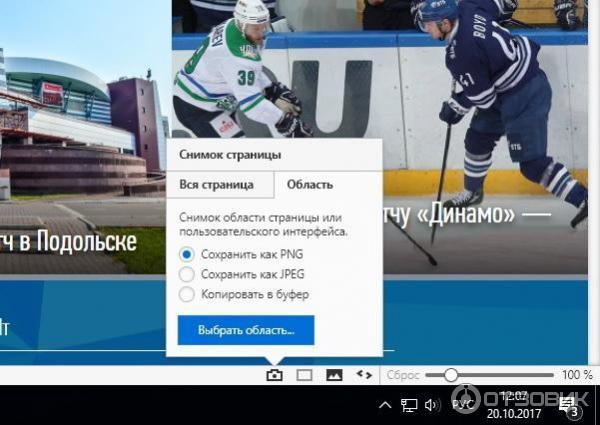Viewport: 600px width, 425px height.
Task: Click the Выбрать область... button
Action: click(x=246, y=330)
